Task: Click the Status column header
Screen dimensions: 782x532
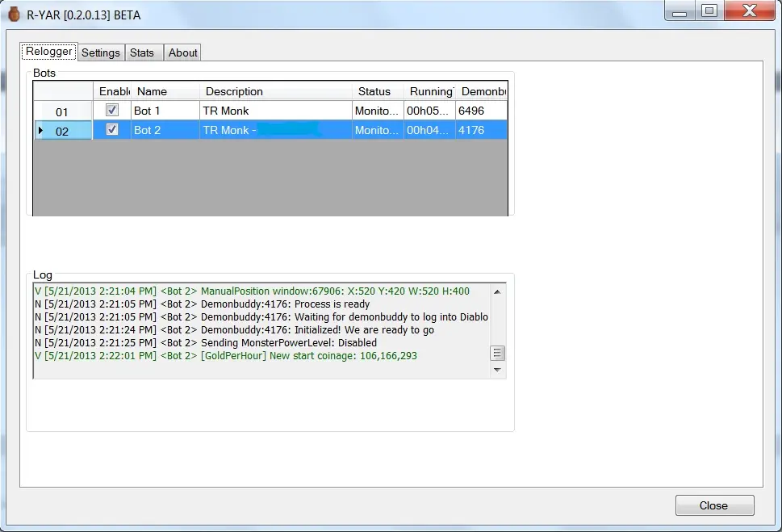Action: pos(378,91)
